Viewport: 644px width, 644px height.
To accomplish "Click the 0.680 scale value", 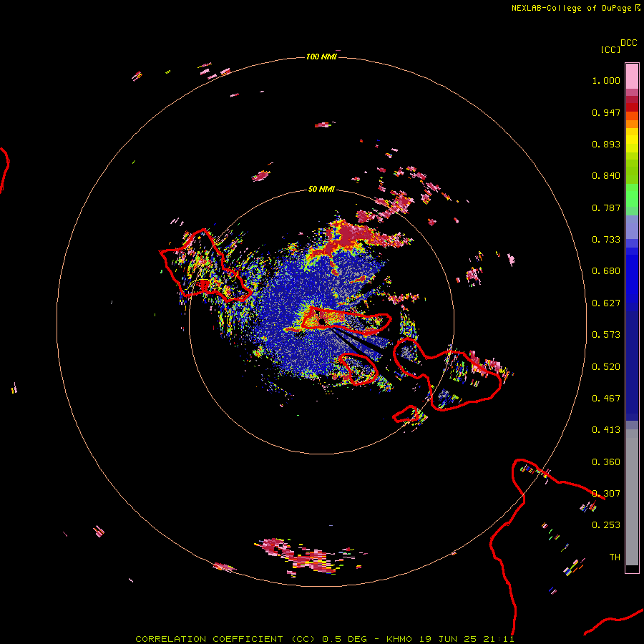I will tap(606, 271).
